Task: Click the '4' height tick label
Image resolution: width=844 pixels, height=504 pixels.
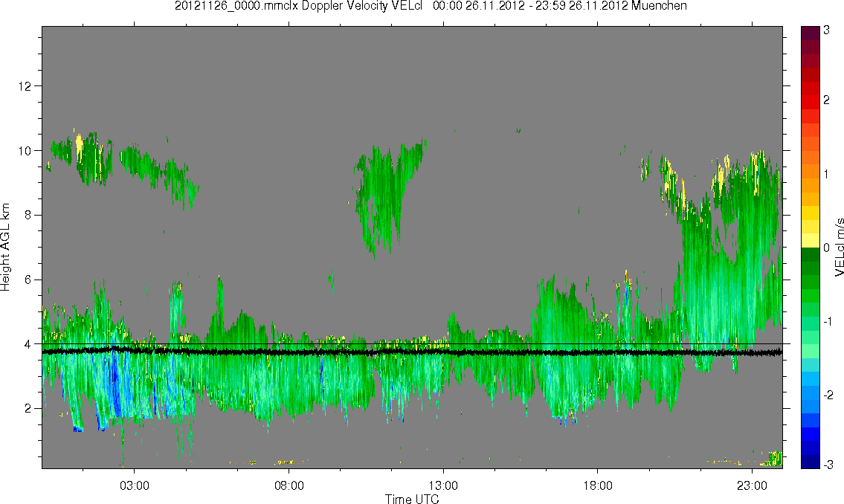Action: coord(28,344)
